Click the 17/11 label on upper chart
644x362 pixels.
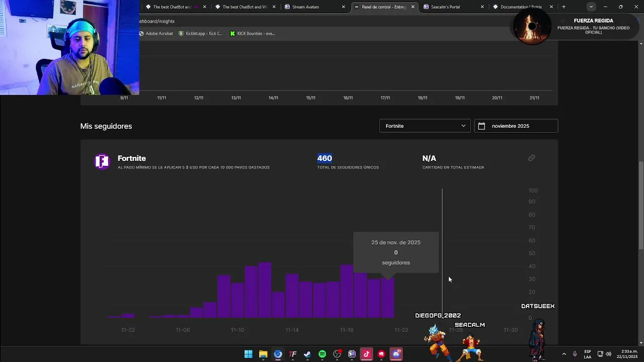(385, 98)
